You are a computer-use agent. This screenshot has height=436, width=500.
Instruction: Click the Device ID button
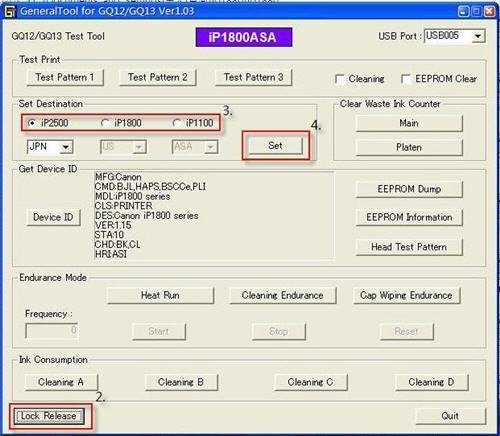point(53,217)
